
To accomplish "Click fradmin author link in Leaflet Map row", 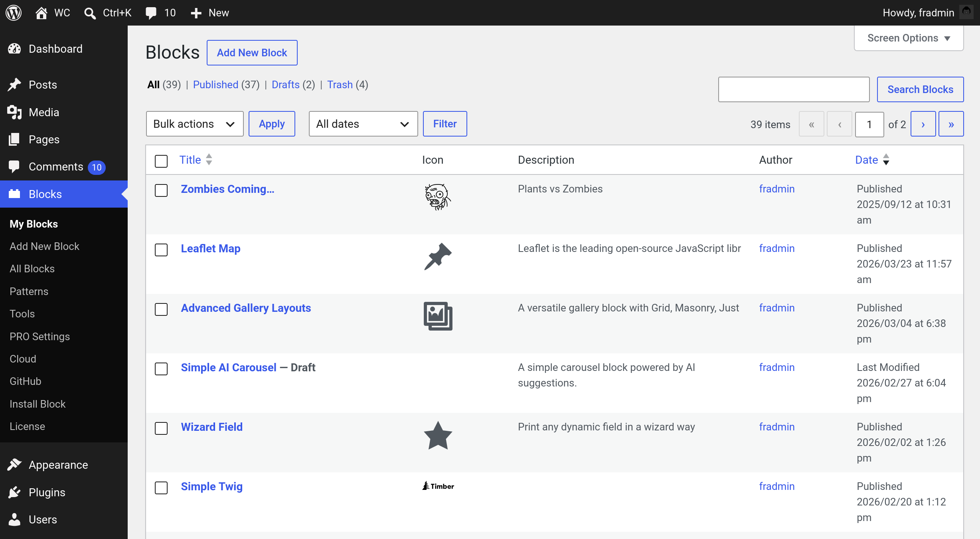I will click(776, 248).
